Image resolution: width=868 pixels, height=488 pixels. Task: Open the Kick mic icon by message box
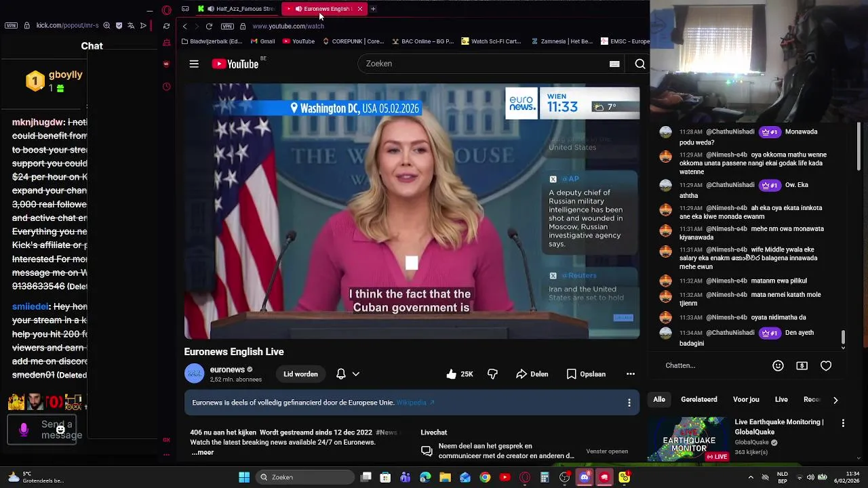24,430
